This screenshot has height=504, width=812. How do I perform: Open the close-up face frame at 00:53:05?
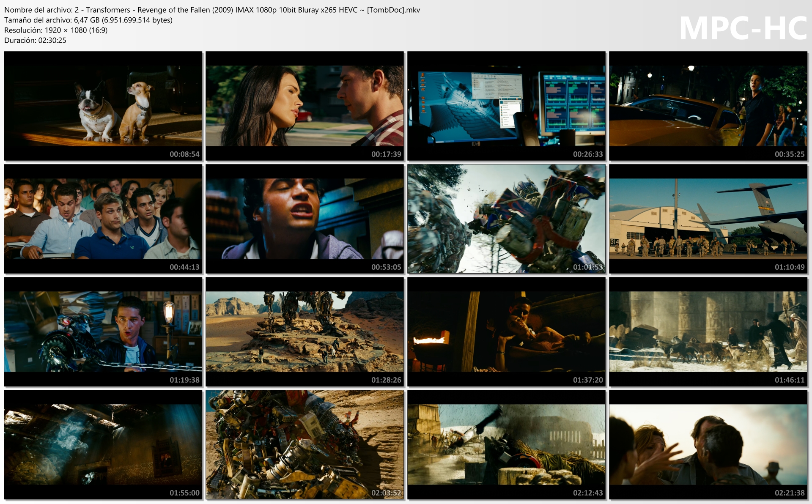304,219
